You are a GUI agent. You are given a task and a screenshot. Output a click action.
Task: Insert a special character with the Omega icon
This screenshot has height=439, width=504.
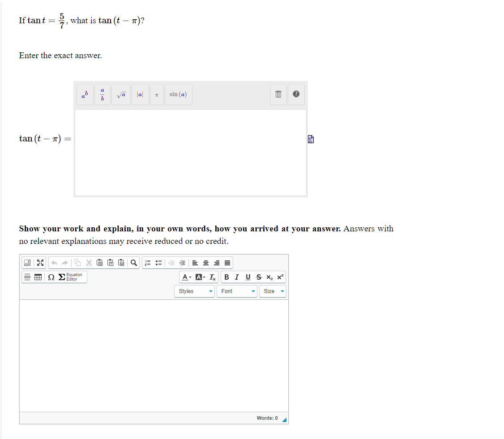pos(51,277)
